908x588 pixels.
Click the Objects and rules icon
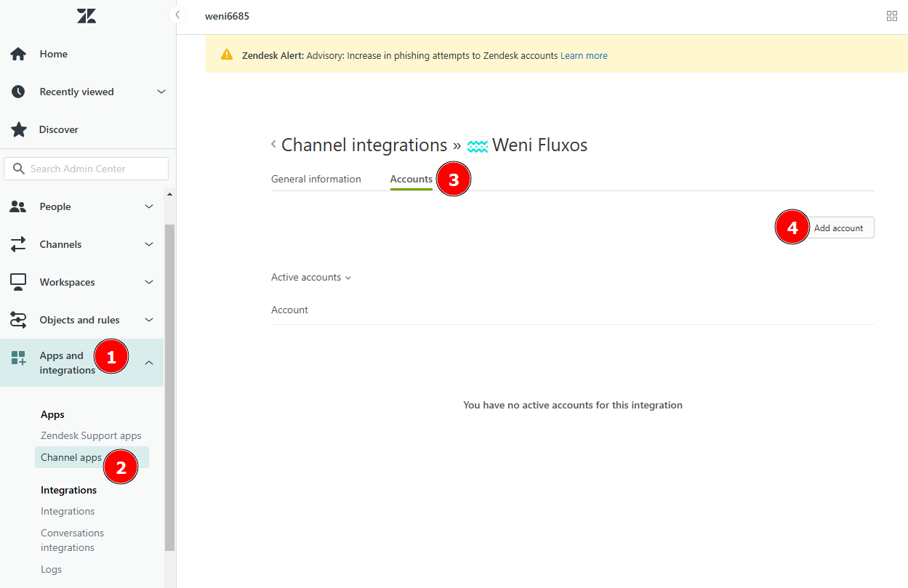18,320
